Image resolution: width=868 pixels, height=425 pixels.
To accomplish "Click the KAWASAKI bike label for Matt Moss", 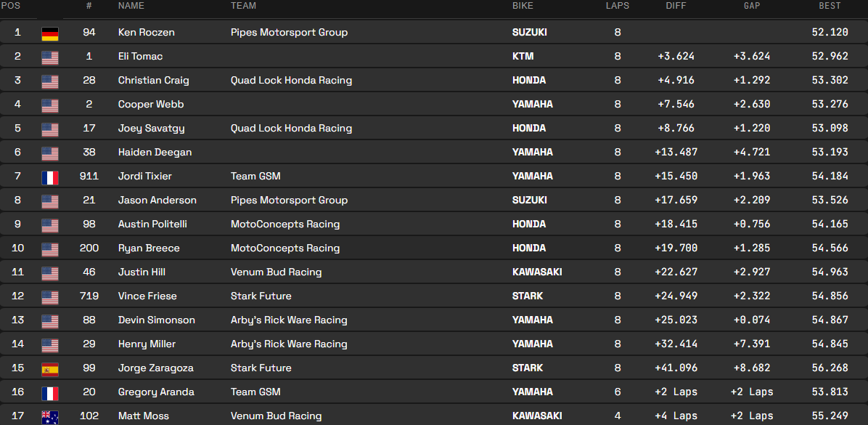I will [x=536, y=416].
